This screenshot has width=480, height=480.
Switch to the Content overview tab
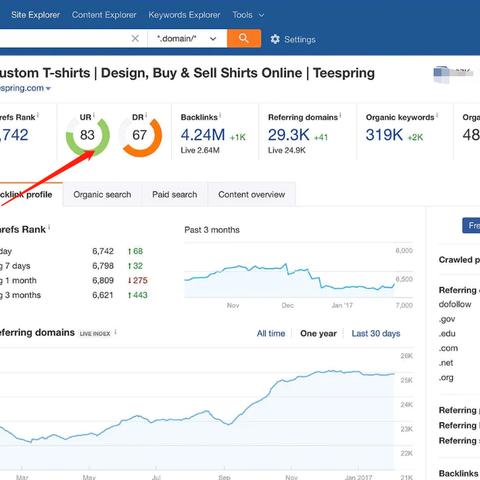[252, 194]
